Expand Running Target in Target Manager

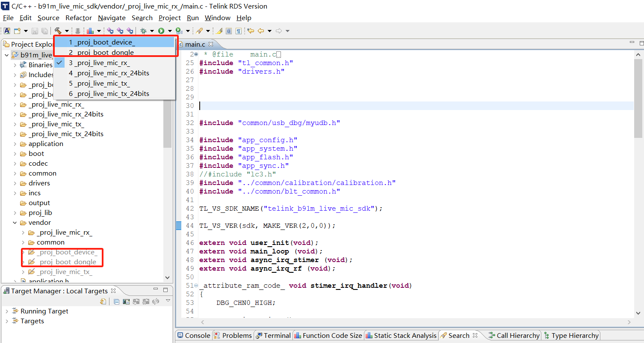tap(8, 311)
